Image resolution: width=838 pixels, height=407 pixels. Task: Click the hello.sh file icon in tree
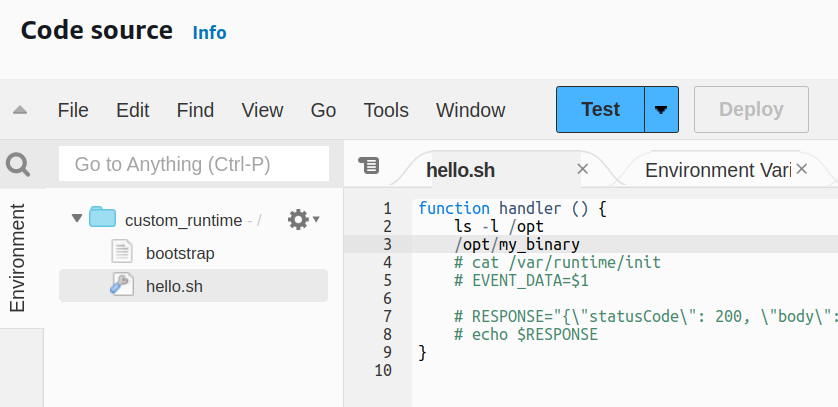[122, 286]
